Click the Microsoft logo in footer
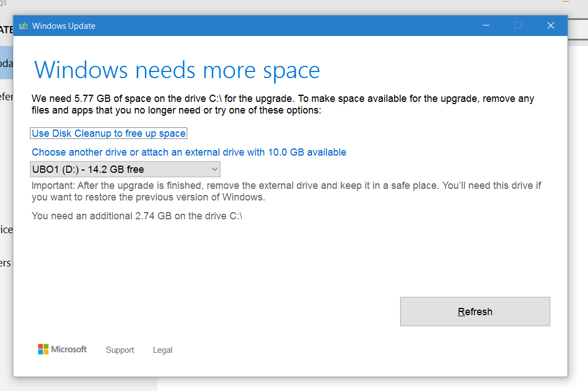Viewport: 588px width, 391px height. point(62,349)
